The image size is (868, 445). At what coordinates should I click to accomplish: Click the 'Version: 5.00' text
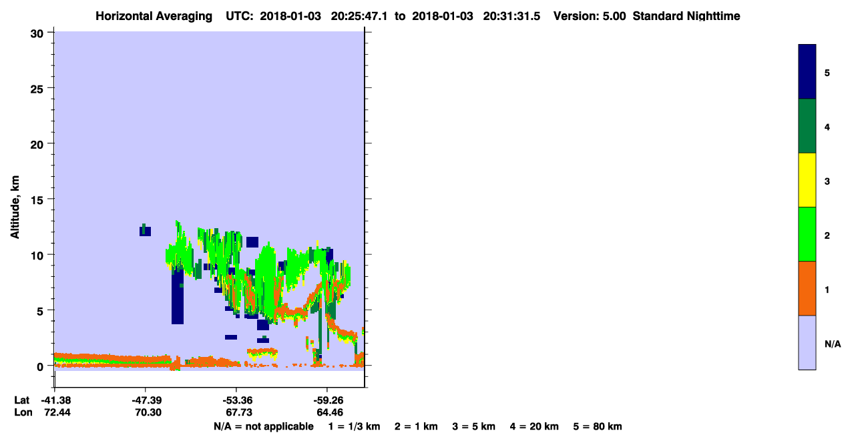590,16
